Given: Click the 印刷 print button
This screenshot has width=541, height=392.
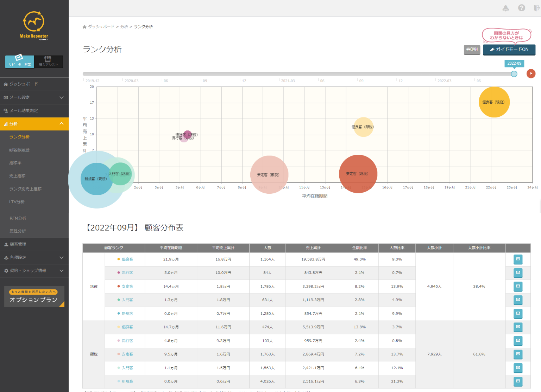Looking at the screenshot, I should (x=472, y=50).
